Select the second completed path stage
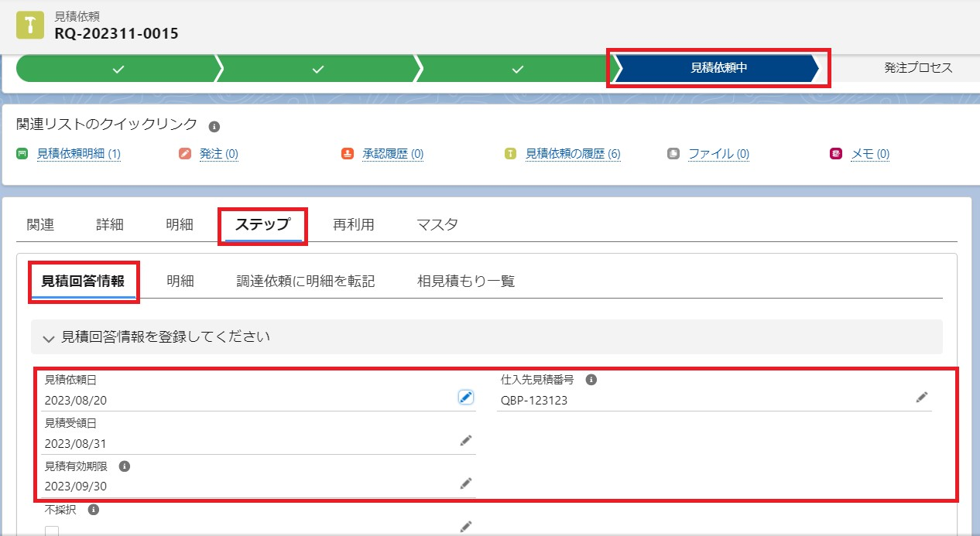The height and width of the screenshot is (536, 980). (x=317, y=68)
